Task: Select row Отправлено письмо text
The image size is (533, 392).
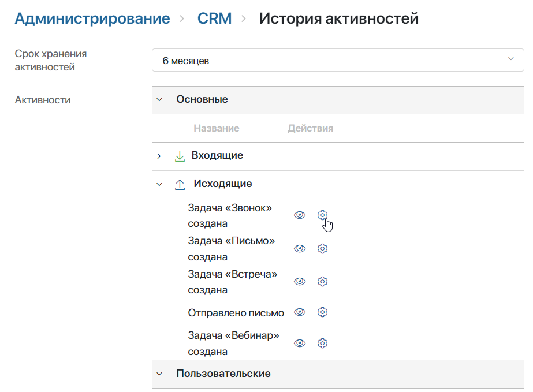Action: click(x=236, y=313)
